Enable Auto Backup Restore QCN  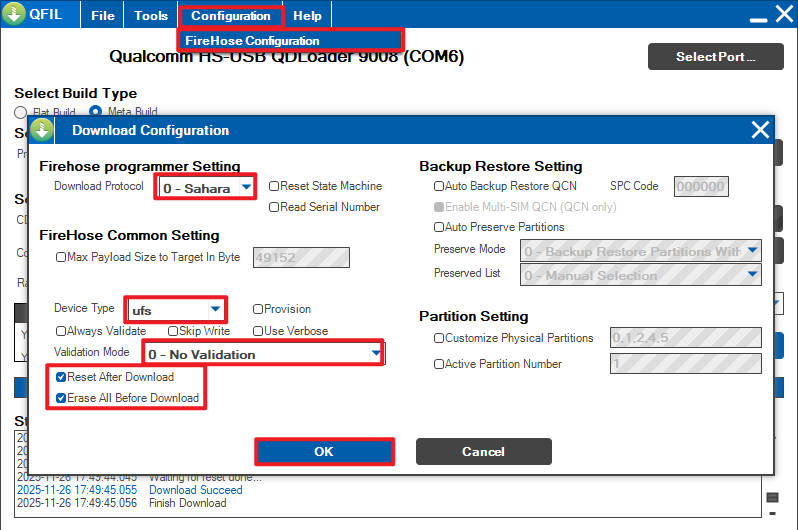coord(439,186)
